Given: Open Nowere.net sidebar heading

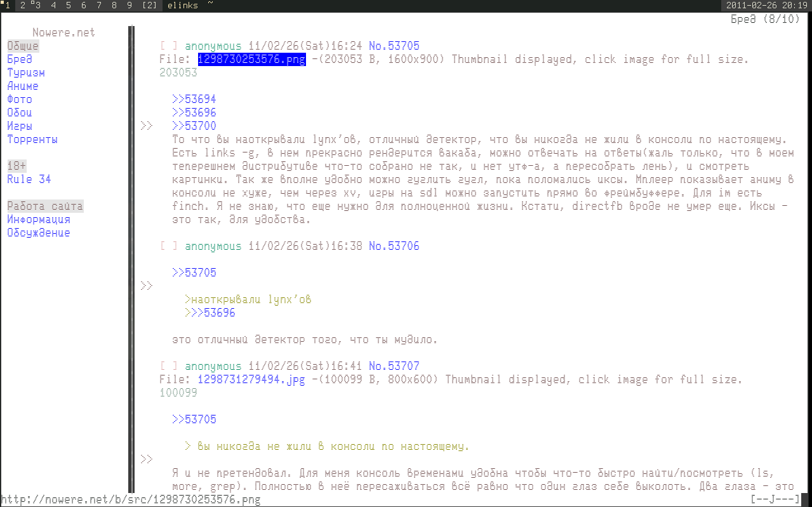Looking at the screenshot, I should point(64,32).
